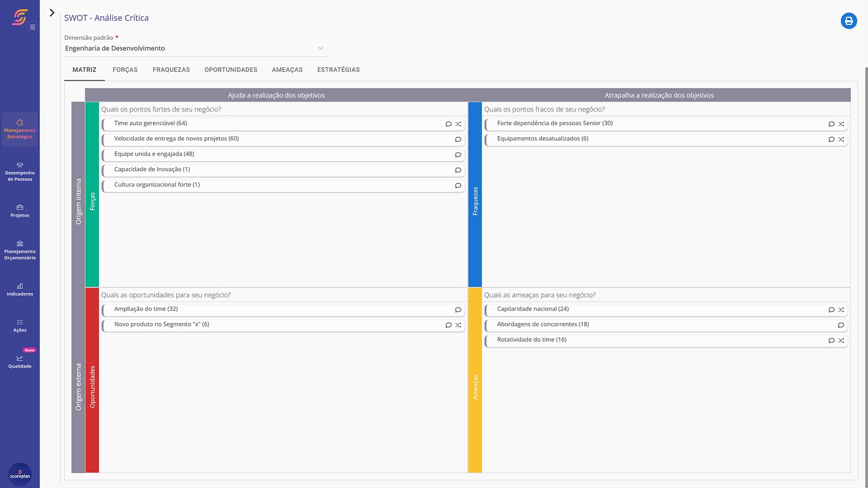This screenshot has height=488, width=868.
Task: Expand the Dimensão padrão dropdown
Action: tap(321, 48)
